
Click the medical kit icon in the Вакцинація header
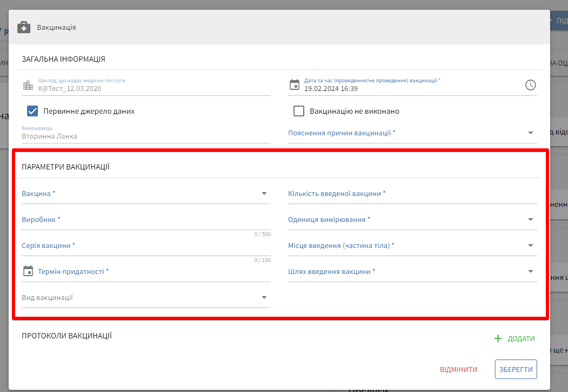tap(24, 27)
